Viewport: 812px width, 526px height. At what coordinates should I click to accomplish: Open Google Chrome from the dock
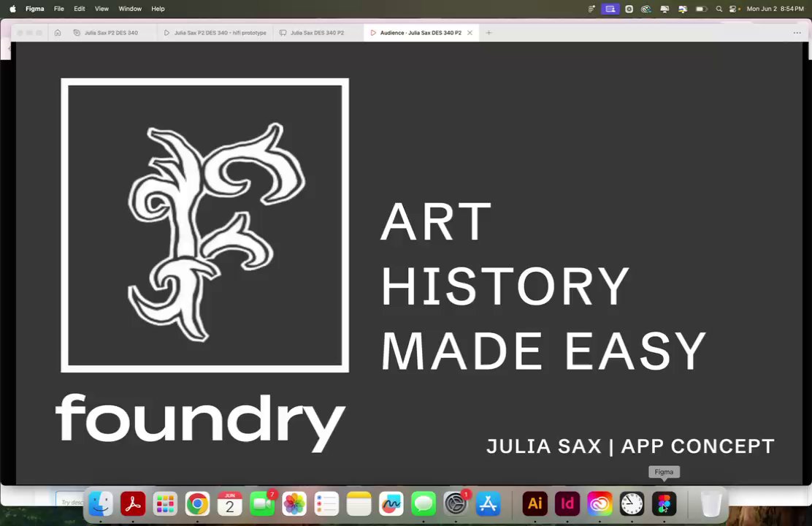coord(197,503)
